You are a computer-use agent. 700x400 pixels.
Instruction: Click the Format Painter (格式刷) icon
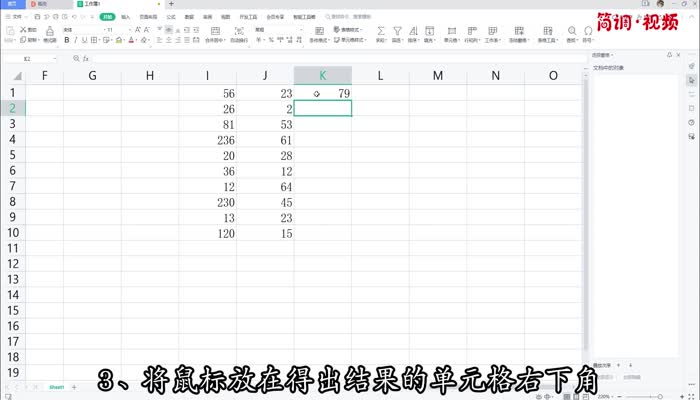pyautogui.click(x=48, y=31)
